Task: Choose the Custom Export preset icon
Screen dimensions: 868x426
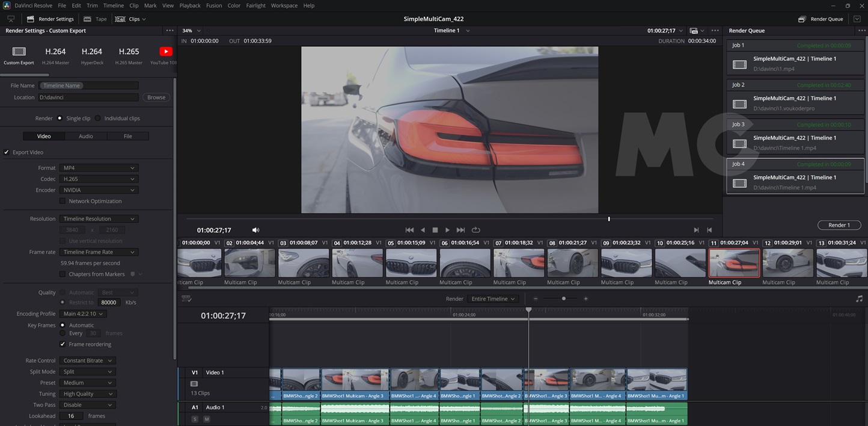Action: pos(19,52)
